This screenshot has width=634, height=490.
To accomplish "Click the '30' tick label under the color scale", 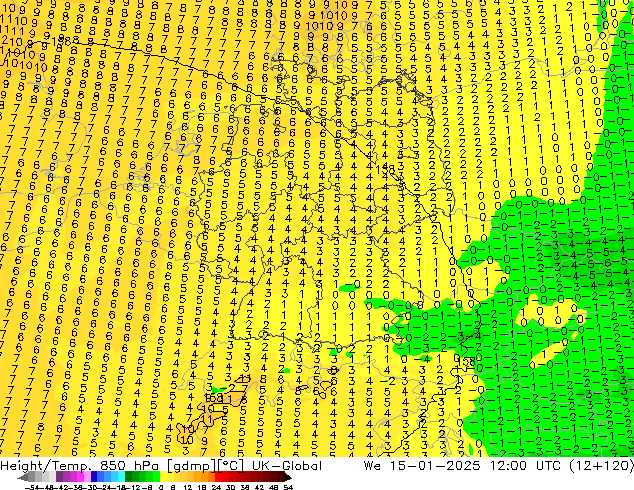I will click(x=230, y=487).
